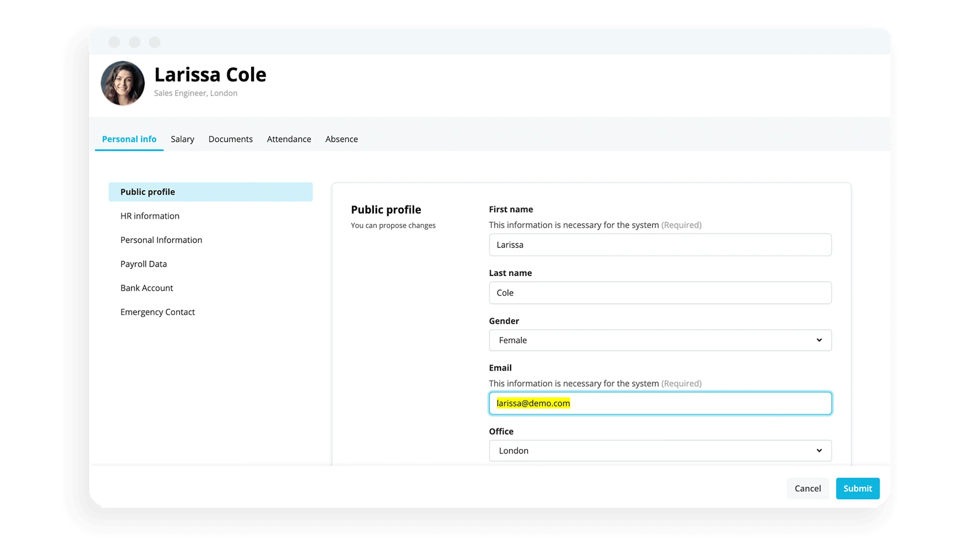The height and width of the screenshot is (546, 980).
Task: Focus the Last name input field
Action: pyautogui.click(x=660, y=293)
